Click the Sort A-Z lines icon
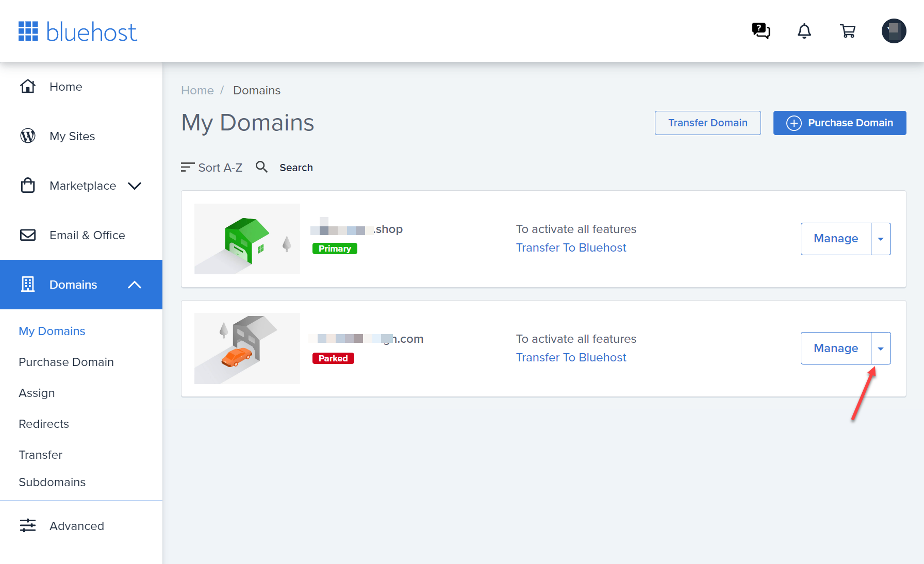Viewport: 924px width, 564px height. click(x=188, y=167)
